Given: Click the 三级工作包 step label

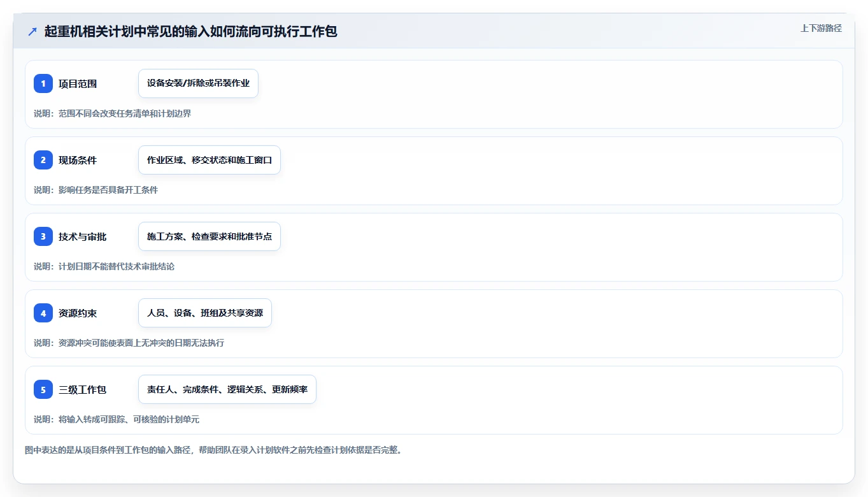Looking at the screenshot, I should tap(83, 389).
